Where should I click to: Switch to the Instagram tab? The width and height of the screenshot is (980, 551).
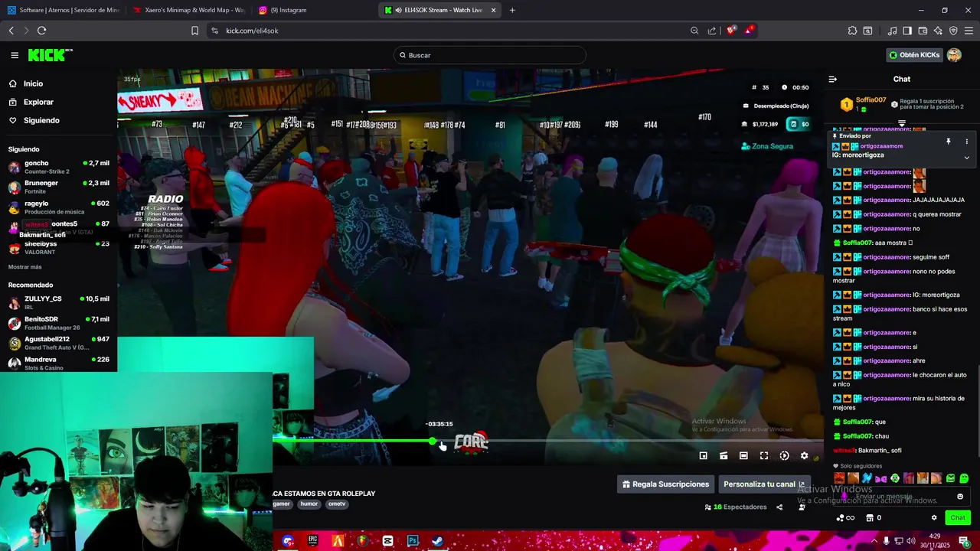pyautogui.click(x=312, y=10)
